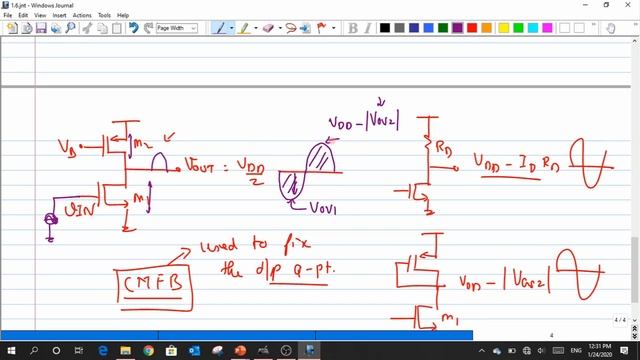Choose the orange ink swatch

[x=487, y=28]
